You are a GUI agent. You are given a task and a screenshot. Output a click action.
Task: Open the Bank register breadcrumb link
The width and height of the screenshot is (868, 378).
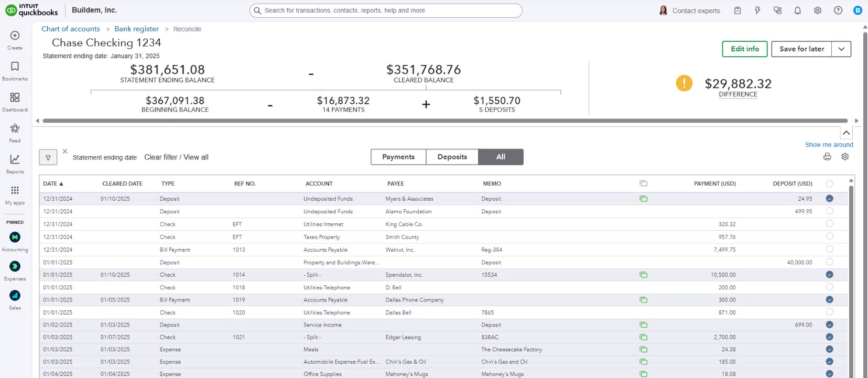[x=136, y=29]
